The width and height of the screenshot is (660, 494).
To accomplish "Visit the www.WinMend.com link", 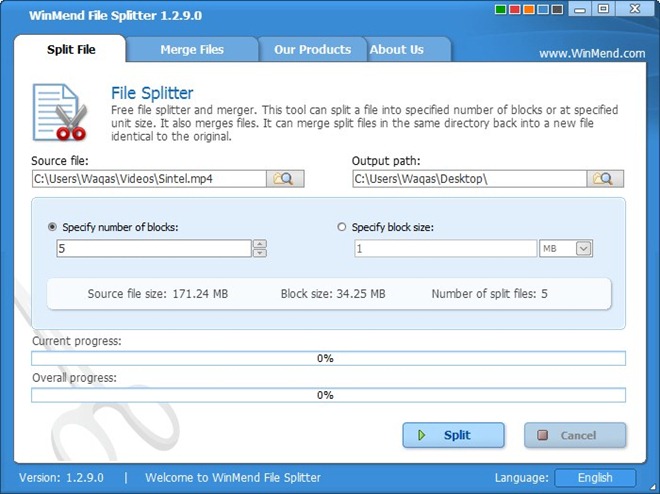I will pos(592,53).
